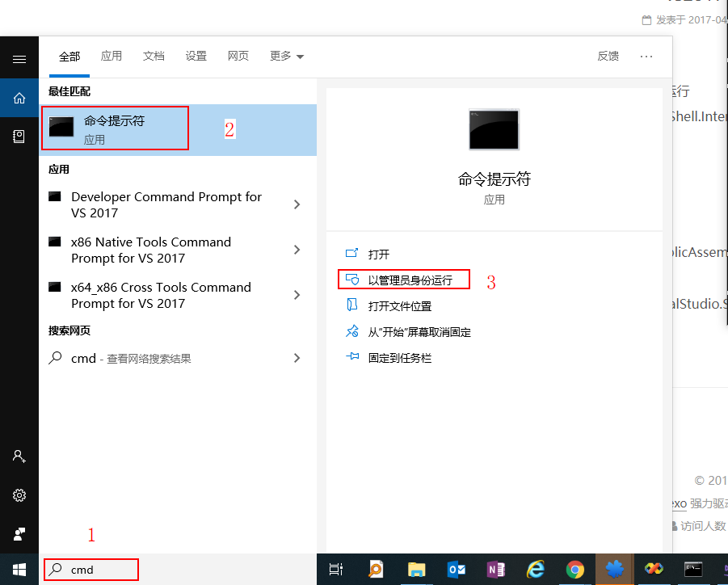Switch to the 文档 filter tab
The image size is (728, 585).
coord(154,57)
